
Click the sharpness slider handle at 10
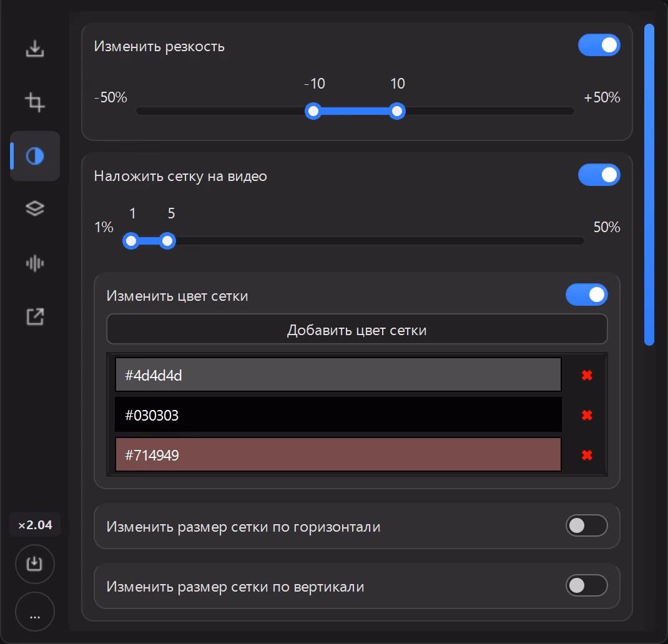[x=397, y=111]
